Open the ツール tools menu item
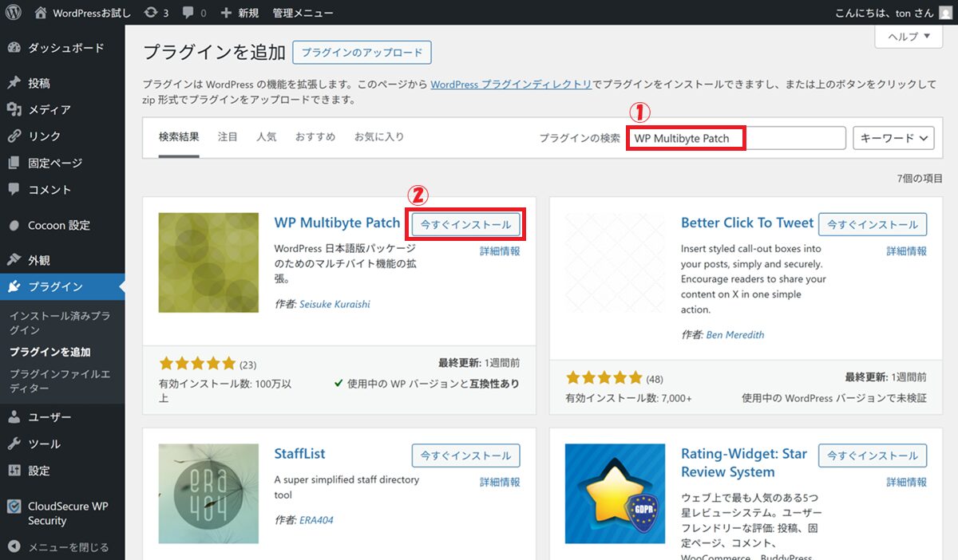 pos(44,444)
